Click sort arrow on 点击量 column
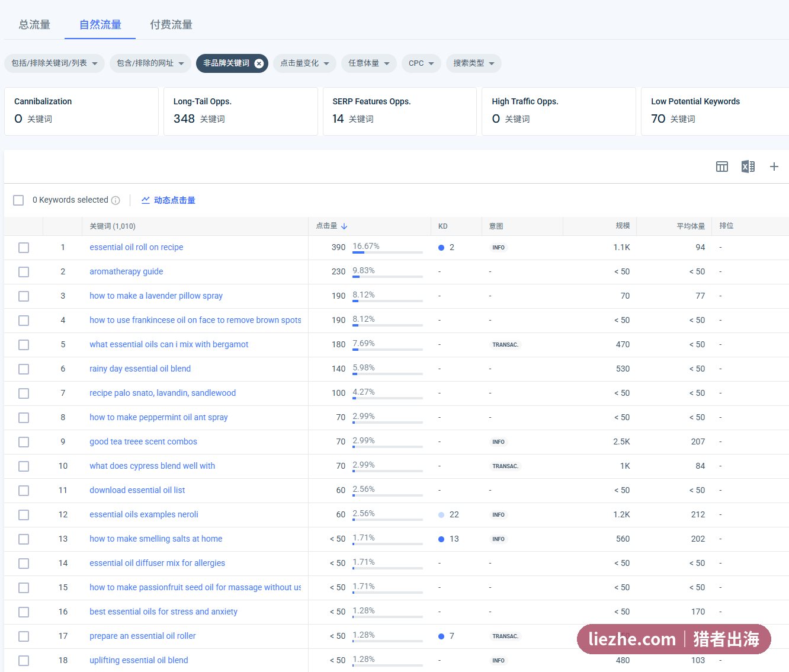The image size is (789, 672). (344, 226)
